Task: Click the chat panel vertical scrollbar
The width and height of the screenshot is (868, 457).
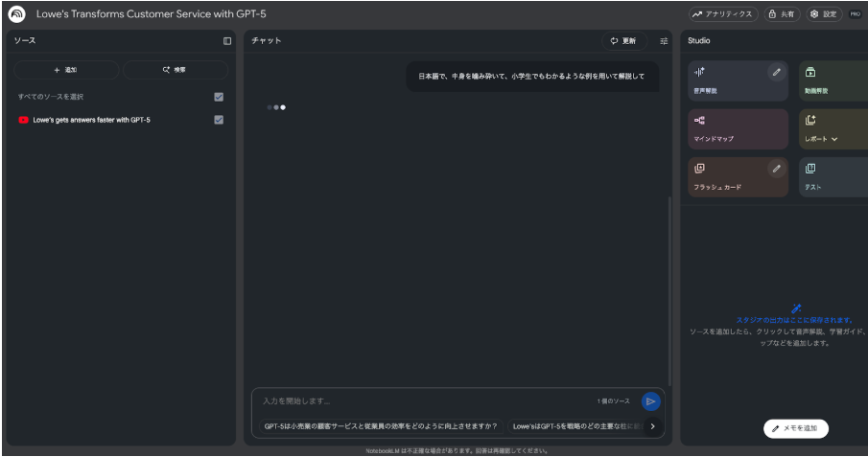Action: click(669, 287)
